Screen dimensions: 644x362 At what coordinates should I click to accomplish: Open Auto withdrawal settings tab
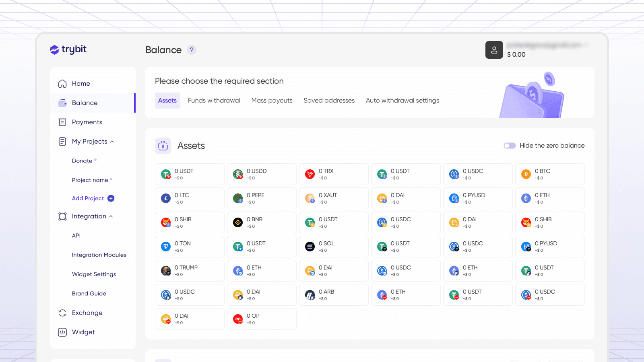pos(402,101)
